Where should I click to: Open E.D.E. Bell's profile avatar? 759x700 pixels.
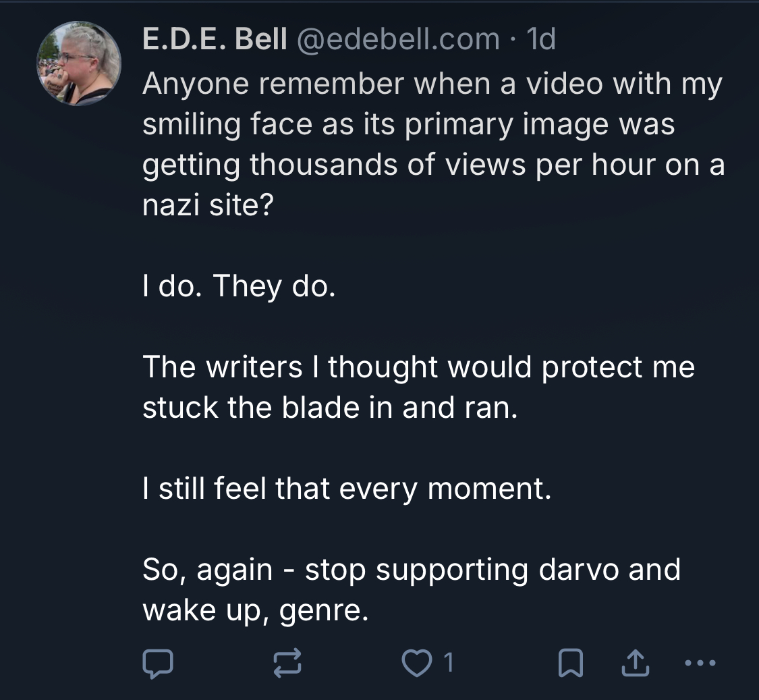tap(80, 63)
